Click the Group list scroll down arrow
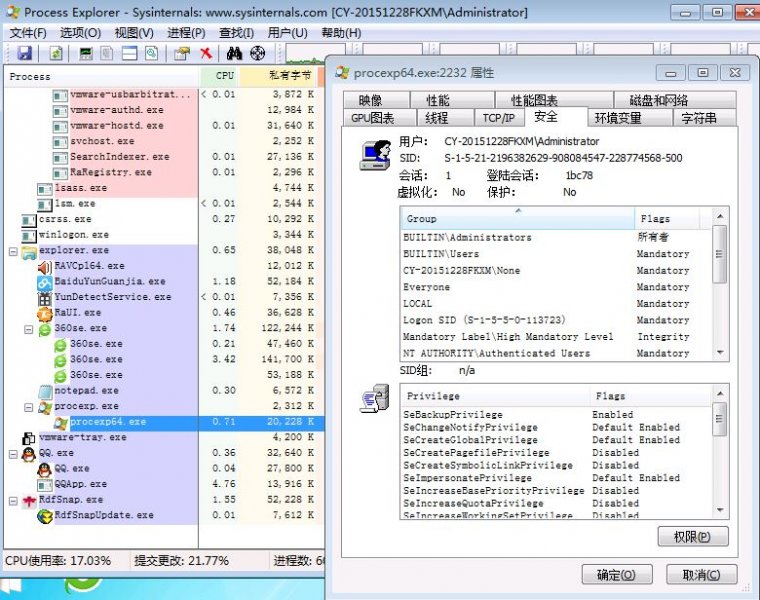 [720, 353]
